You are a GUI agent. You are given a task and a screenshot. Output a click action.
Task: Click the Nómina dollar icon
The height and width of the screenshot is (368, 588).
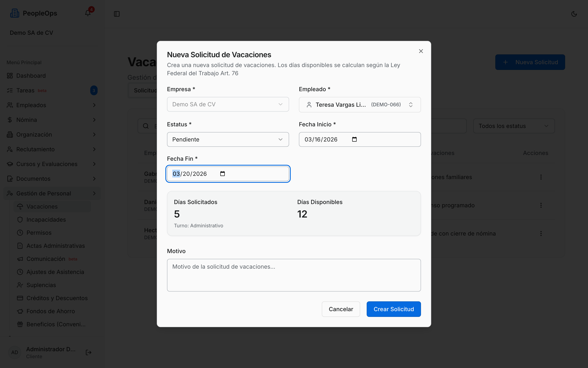[10, 120]
